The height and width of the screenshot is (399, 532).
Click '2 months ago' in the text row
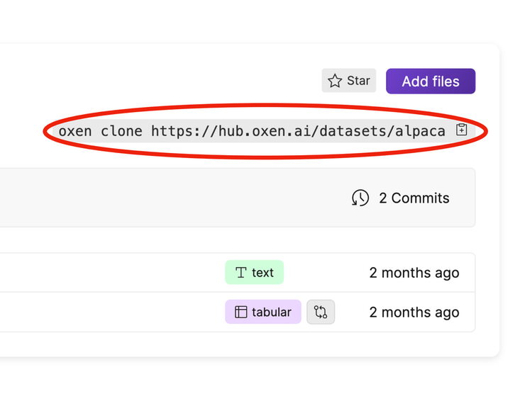point(414,273)
